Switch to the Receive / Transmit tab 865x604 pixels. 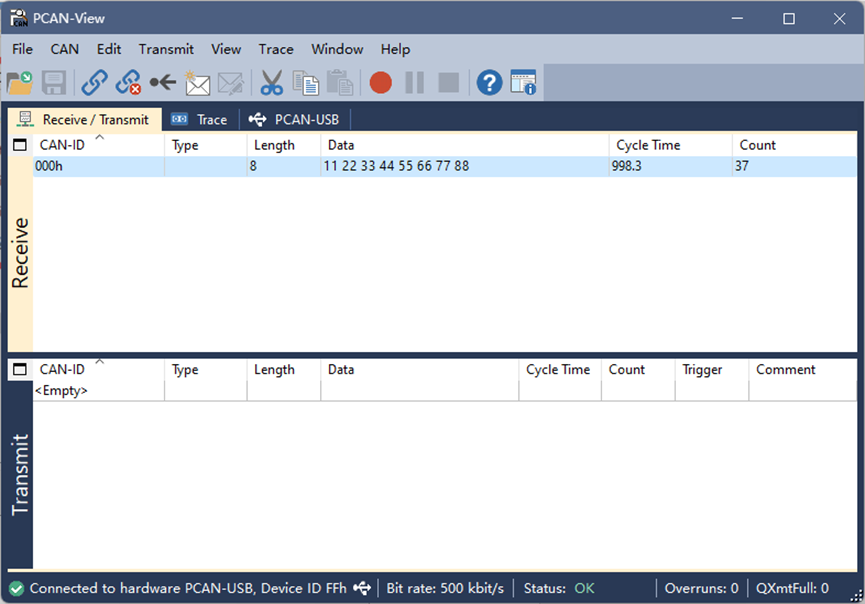point(85,120)
